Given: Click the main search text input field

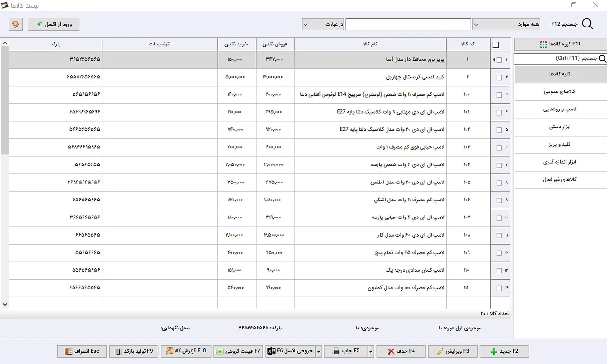Looking at the screenshot, I should tap(408, 24).
